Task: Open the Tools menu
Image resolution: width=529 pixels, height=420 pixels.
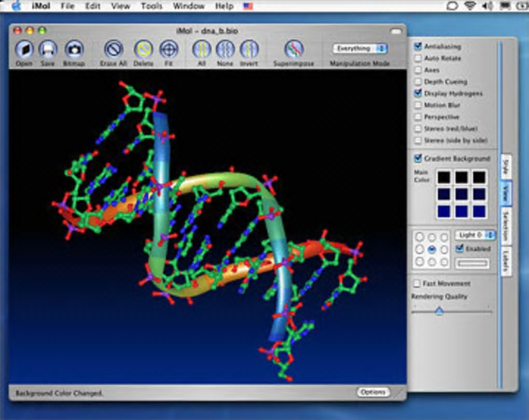Action: tap(151, 6)
